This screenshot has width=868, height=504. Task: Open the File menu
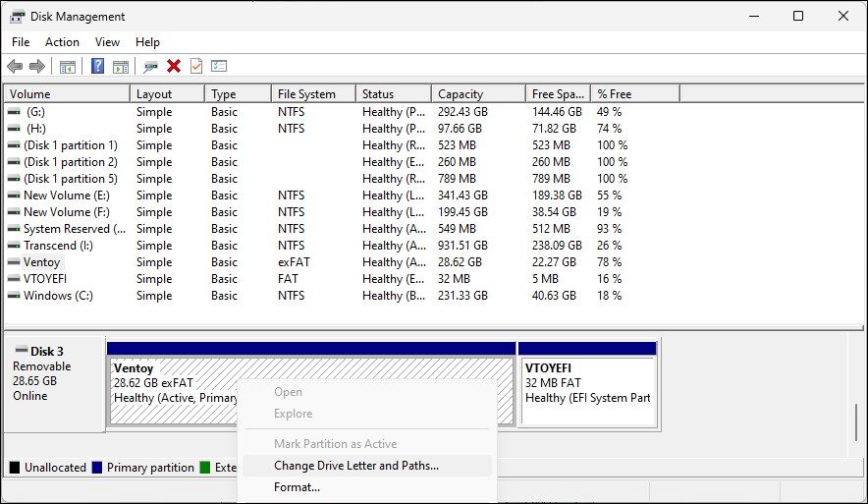pyautogui.click(x=21, y=42)
